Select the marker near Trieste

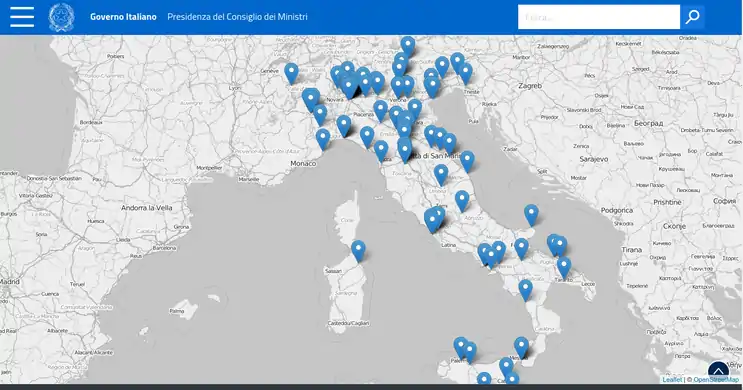(x=465, y=73)
